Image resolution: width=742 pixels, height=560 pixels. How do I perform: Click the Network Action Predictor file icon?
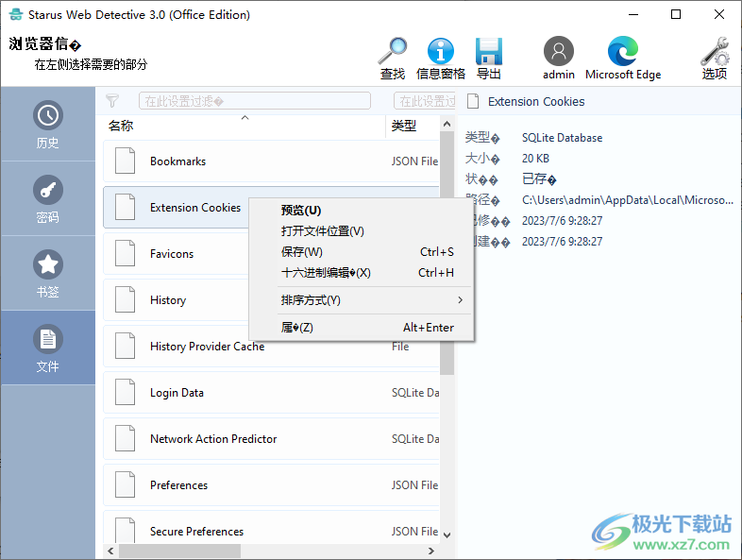click(x=125, y=438)
